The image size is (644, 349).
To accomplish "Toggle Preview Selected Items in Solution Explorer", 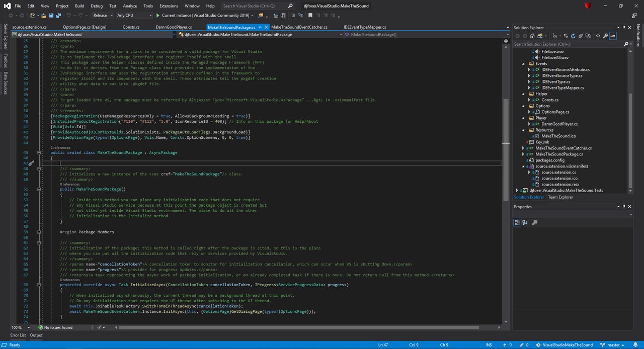I will point(613,36).
